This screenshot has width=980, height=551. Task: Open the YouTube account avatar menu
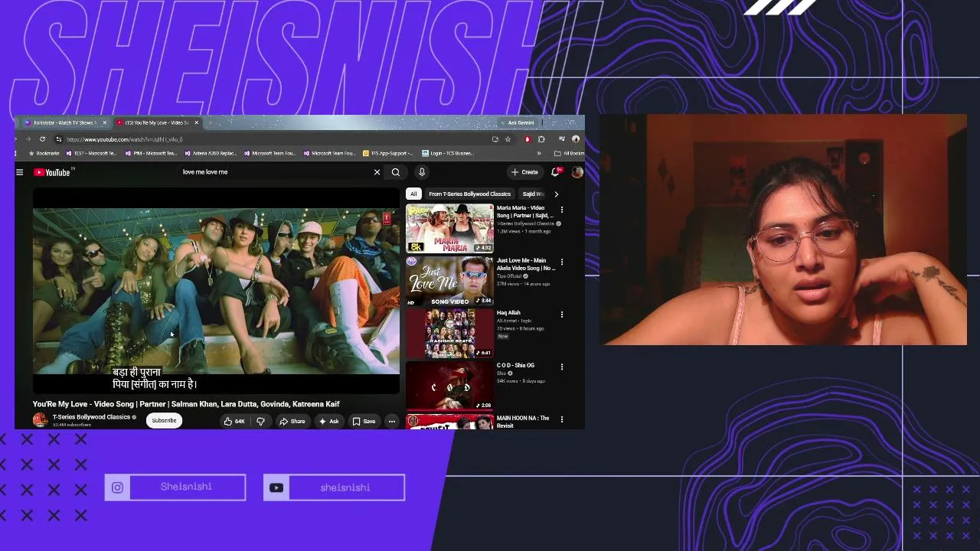pos(577,172)
